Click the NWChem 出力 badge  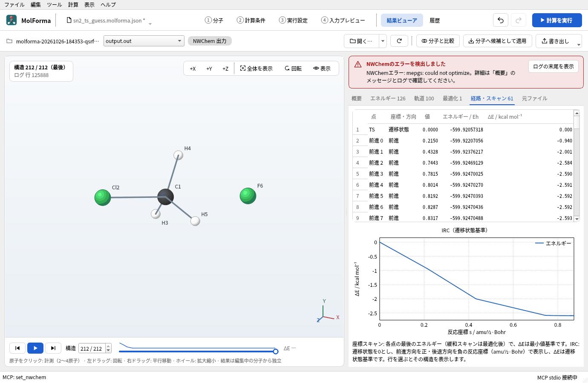[210, 41]
